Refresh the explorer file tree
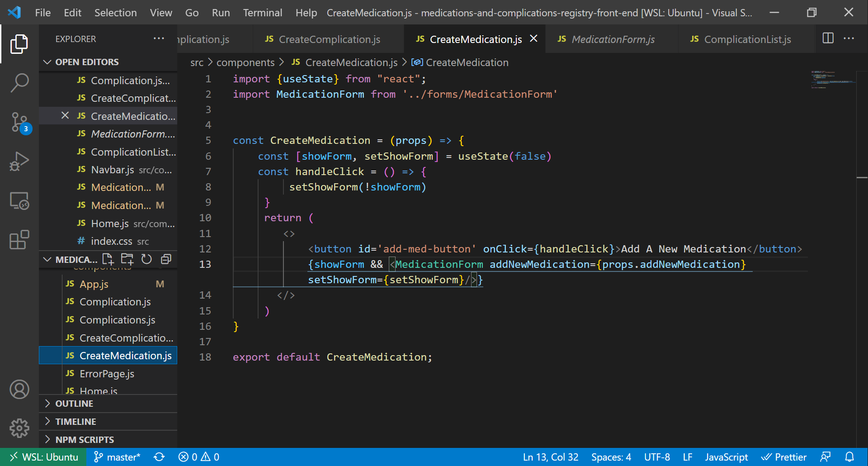The image size is (868, 466). [146, 259]
